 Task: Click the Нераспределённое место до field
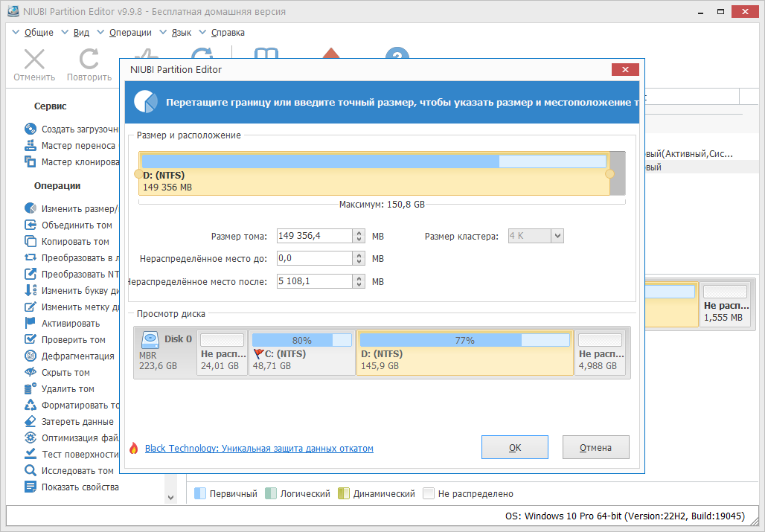tap(315, 258)
